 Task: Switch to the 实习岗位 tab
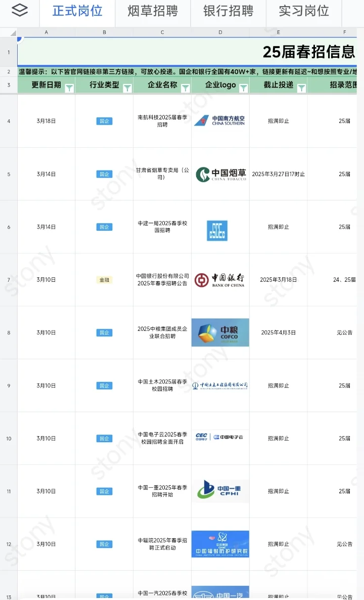304,11
